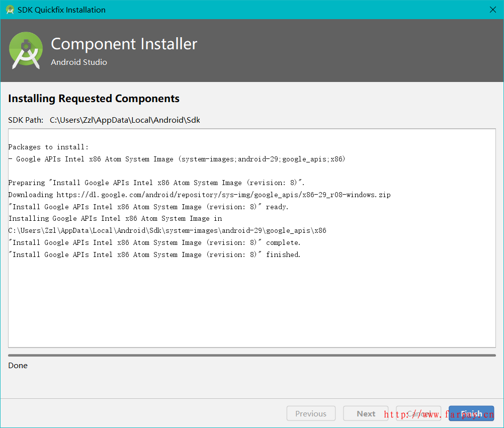Click the "Done" status label
This screenshot has height=428, width=504.
click(x=18, y=366)
